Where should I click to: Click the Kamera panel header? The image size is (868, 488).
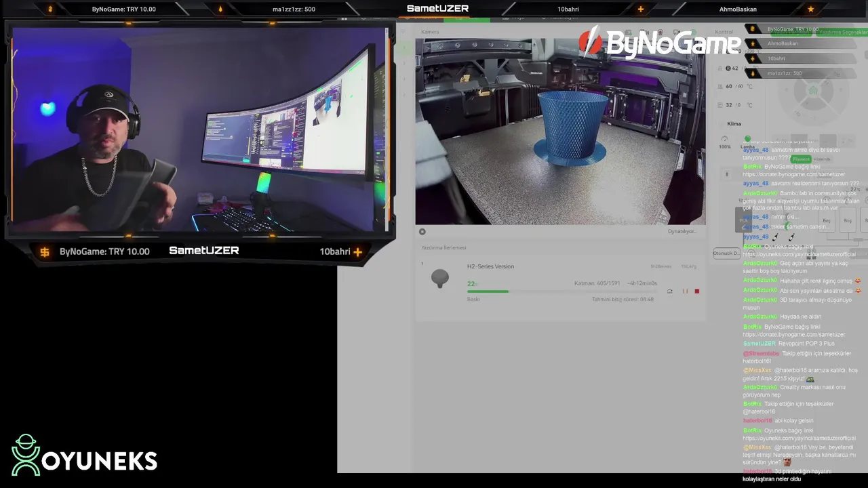430,32
